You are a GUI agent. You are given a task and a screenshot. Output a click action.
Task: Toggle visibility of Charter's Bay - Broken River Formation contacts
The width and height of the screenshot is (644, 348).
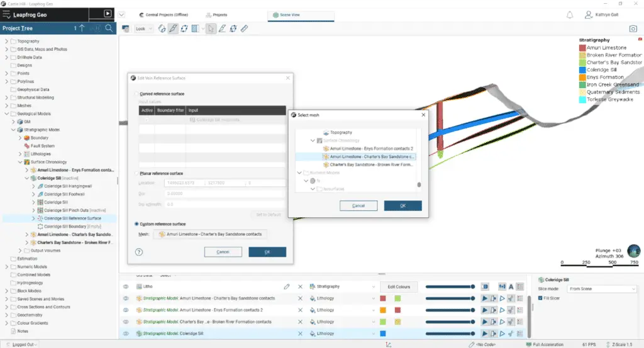[126, 322]
